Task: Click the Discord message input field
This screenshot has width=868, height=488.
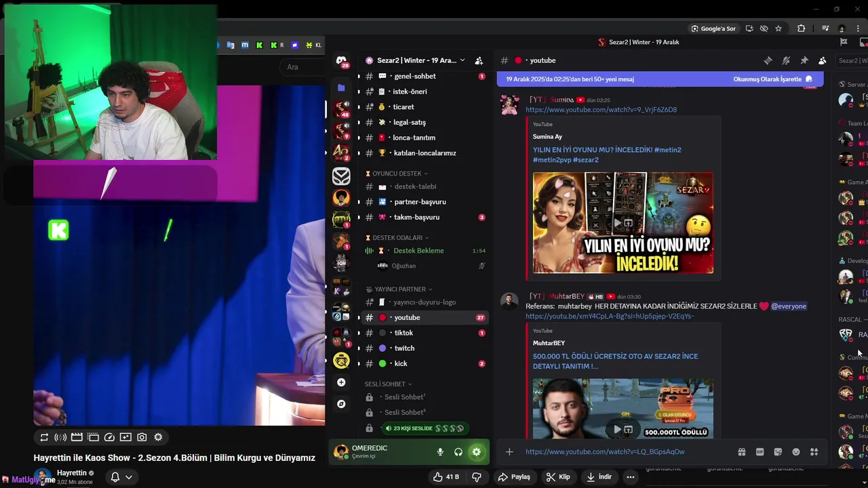Action: (627, 452)
